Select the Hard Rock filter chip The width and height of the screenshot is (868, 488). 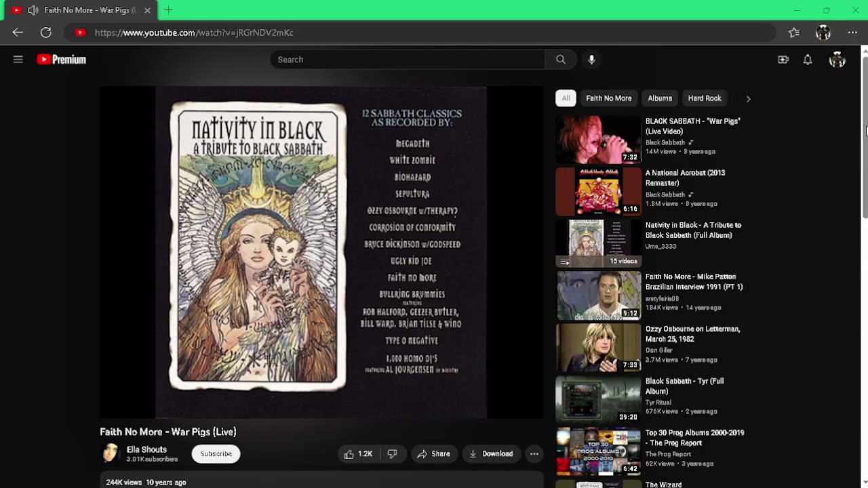coord(705,98)
